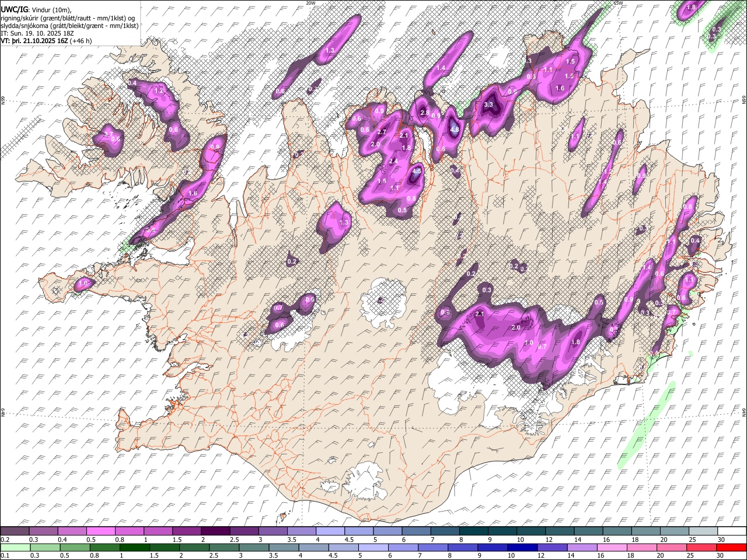Click the 4.5 precipitation value on map

click(417, 171)
